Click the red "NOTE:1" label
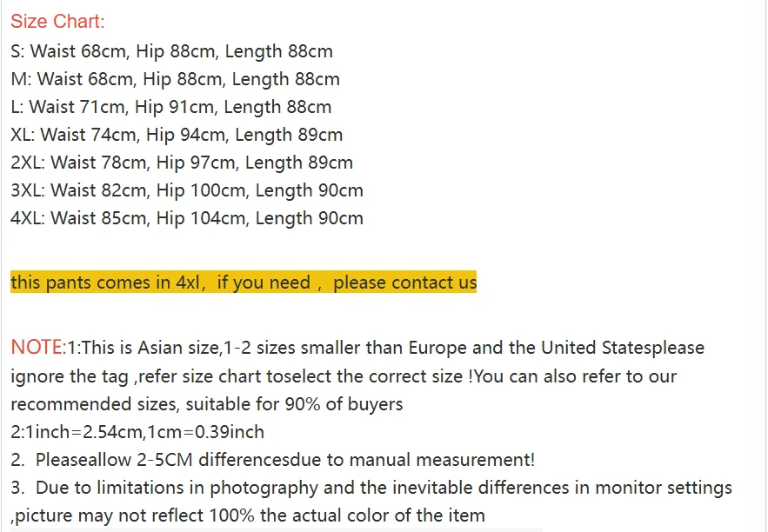 [x=44, y=348]
